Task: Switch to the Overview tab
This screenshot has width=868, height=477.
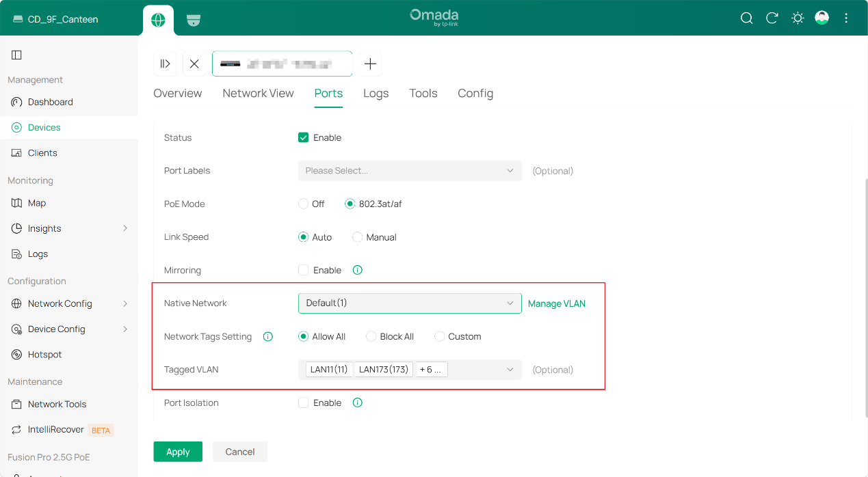Action: pos(178,93)
